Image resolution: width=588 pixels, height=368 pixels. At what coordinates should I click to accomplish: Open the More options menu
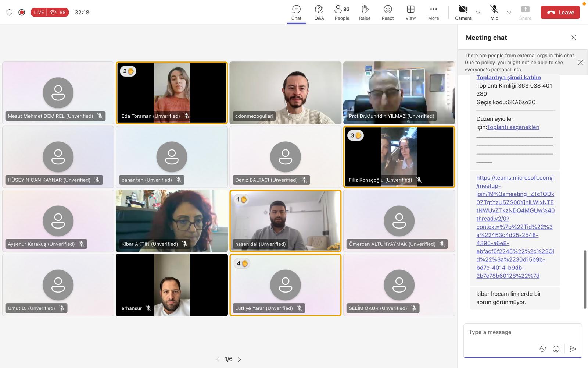433,13
